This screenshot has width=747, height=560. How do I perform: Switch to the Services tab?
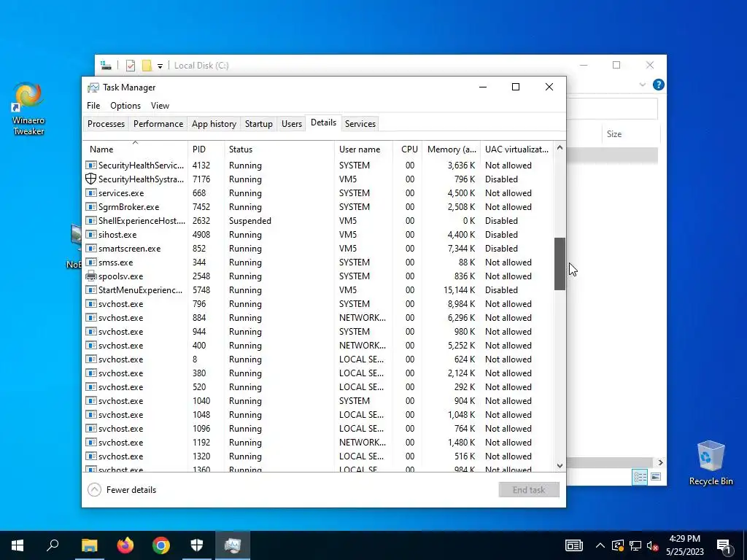point(360,124)
